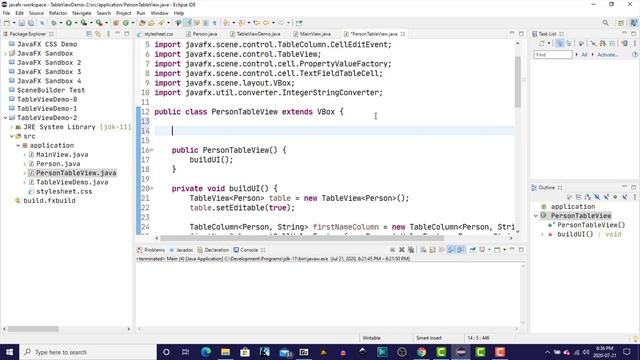Open Display Selected Console dropdown
The height and width of the screenshot is (360, 640).
tap(489, 249)
